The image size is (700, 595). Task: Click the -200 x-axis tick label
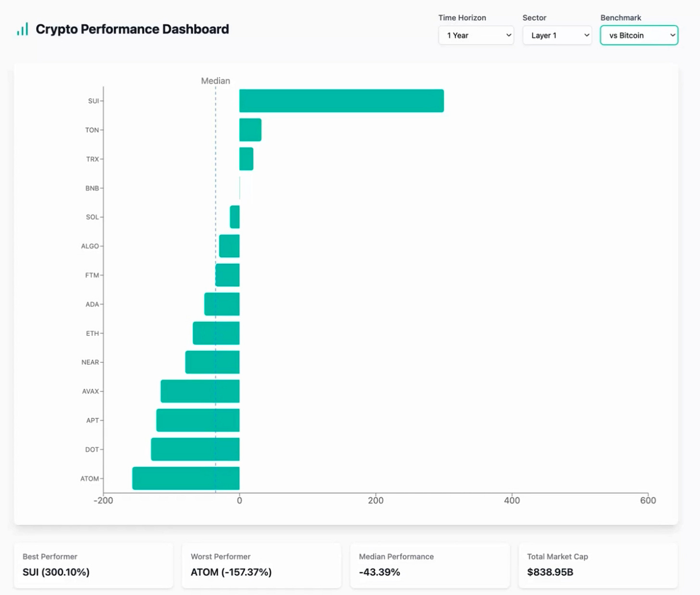coord(103,500)
